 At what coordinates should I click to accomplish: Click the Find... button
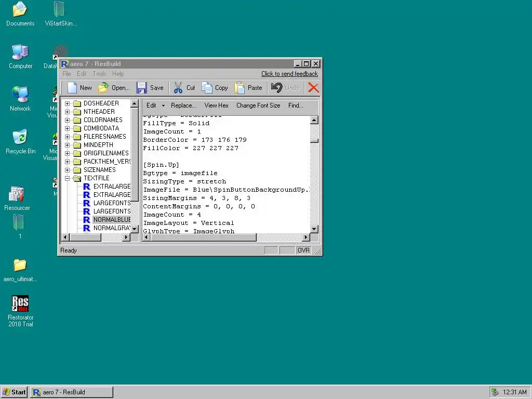[x=296, y=105]
